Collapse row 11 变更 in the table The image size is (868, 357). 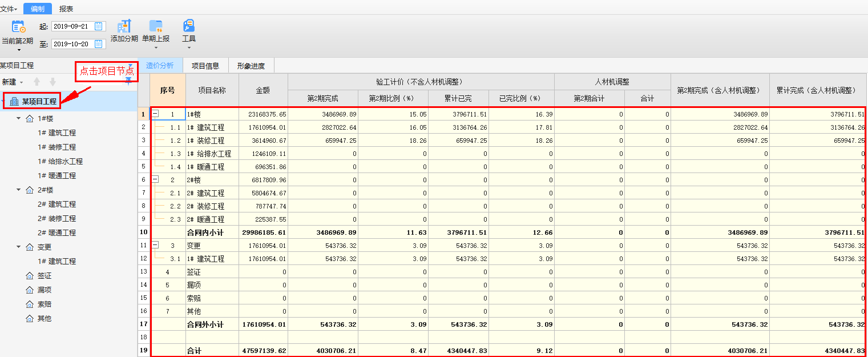click(x=155, y=246)
